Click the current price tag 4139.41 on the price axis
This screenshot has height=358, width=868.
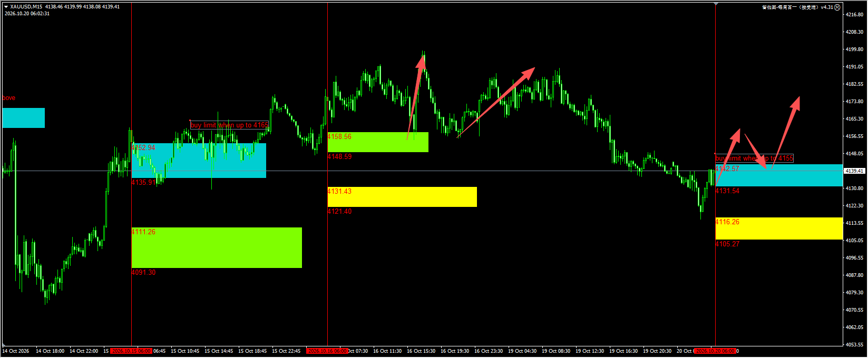(x=854, y=171)
